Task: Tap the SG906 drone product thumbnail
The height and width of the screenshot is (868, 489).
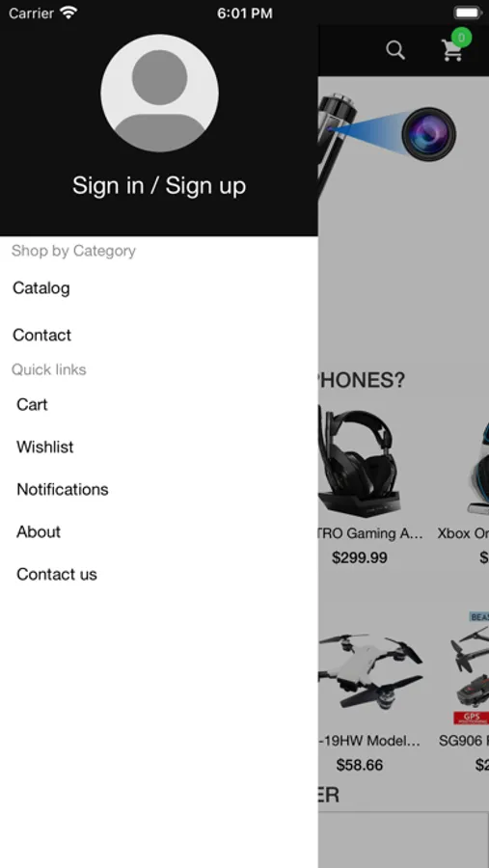Action: point(471,668)
